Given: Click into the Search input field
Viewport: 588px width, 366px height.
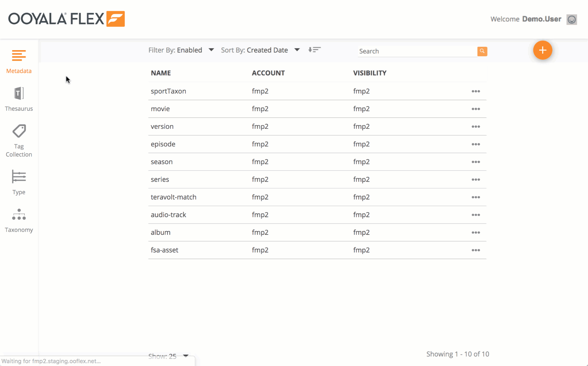Looking at the screenshot, I should (x=417, y=51).
